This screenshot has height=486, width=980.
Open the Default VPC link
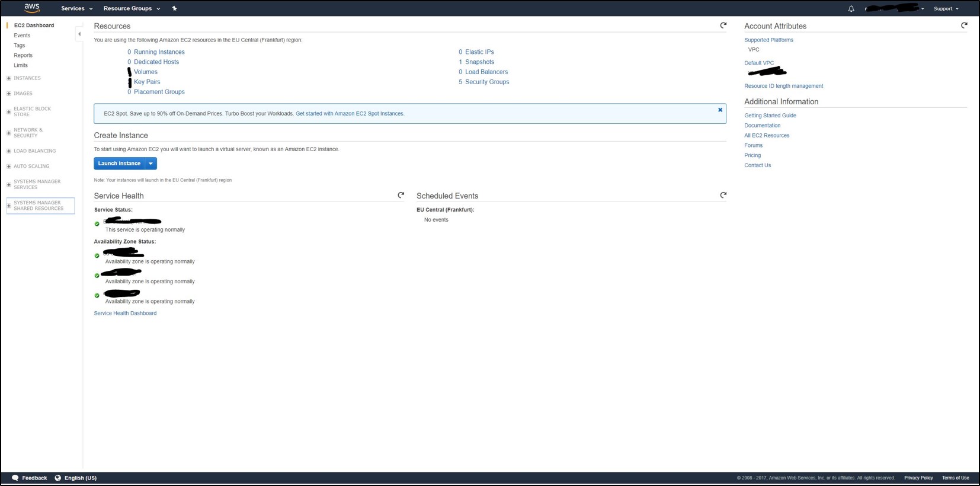point(759,63)
